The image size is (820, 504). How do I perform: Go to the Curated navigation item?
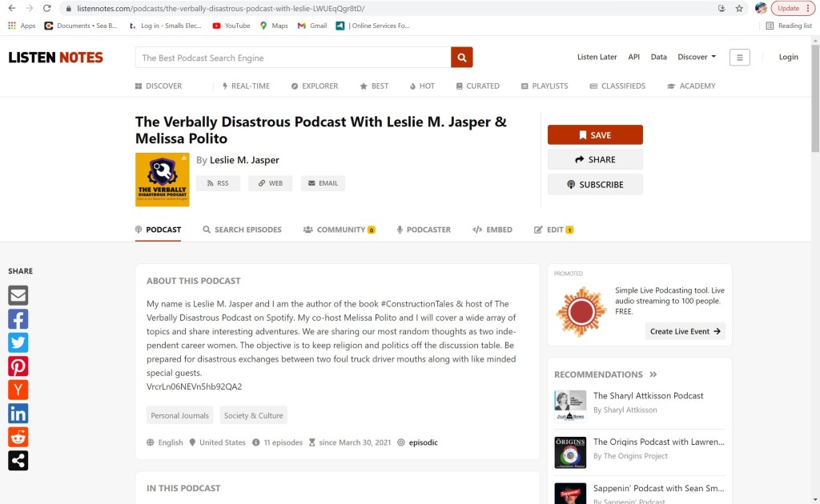(x=478, y=86)
